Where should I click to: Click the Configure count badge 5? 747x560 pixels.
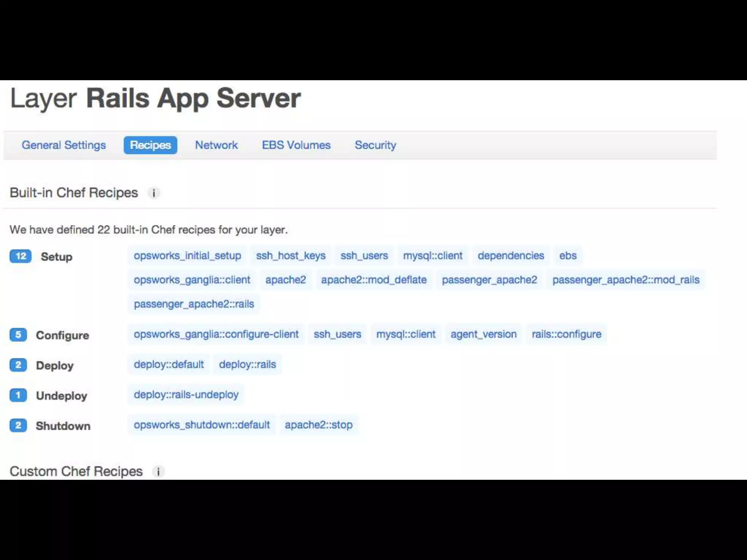click(x=18, y=335)
